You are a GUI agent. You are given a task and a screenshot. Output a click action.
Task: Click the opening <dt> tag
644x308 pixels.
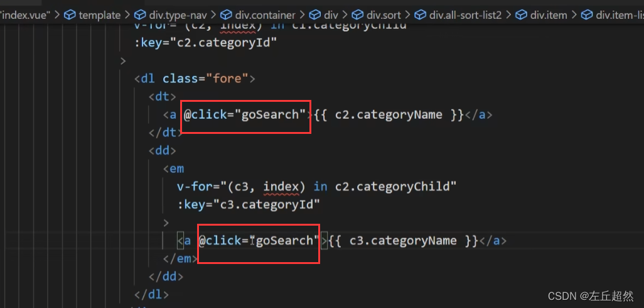(163, 97)
